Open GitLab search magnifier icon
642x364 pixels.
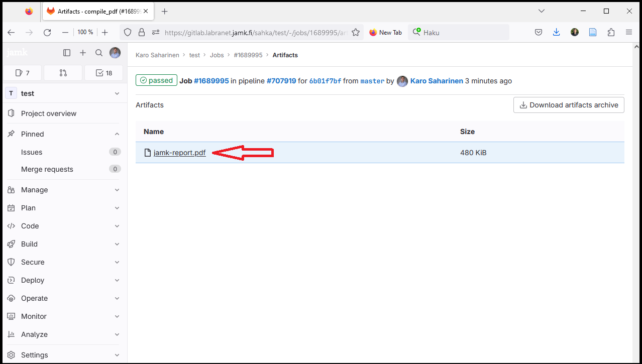point(99,53)
